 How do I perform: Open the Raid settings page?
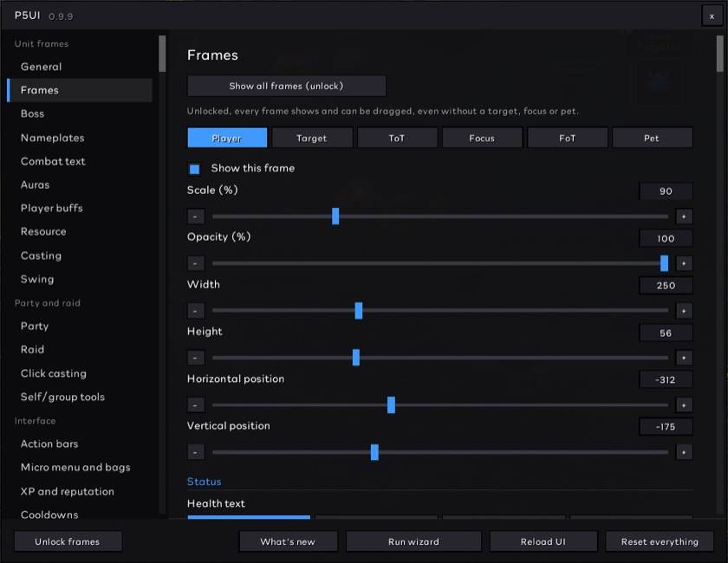[x=80, y=350]
